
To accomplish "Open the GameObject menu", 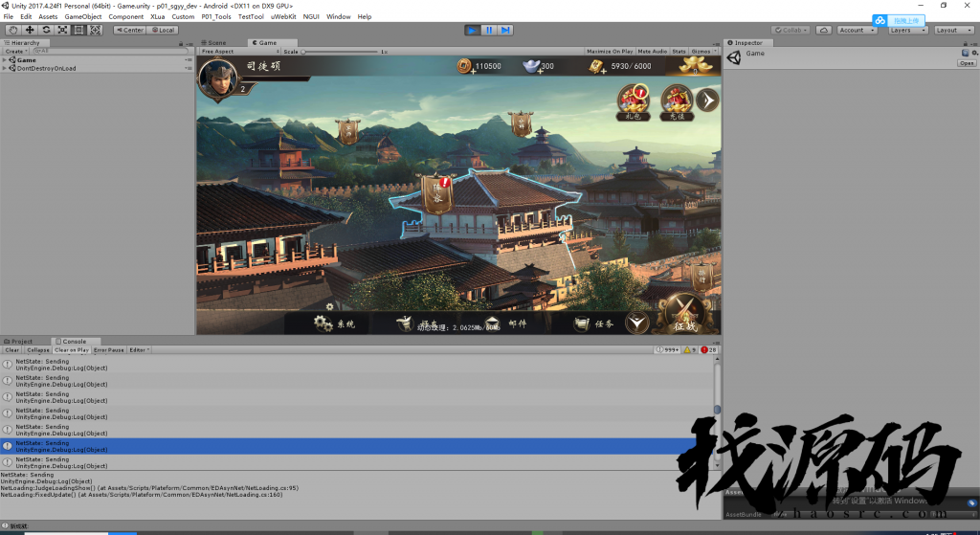I will point(83,17).
